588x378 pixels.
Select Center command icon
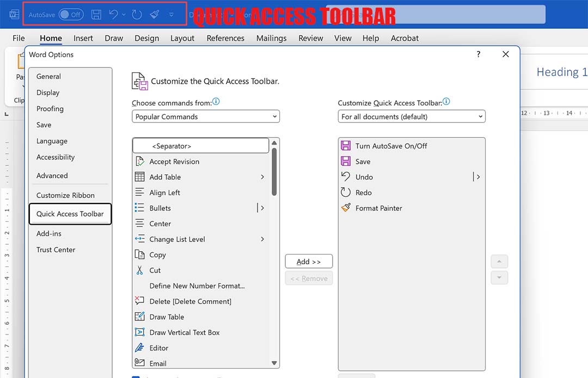(x=139, y=224)
